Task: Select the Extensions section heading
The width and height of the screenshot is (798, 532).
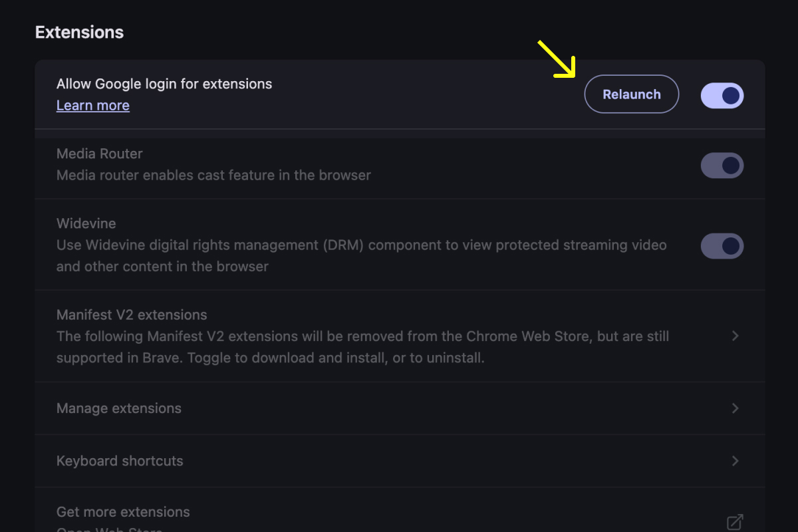Action: [79, 31]
